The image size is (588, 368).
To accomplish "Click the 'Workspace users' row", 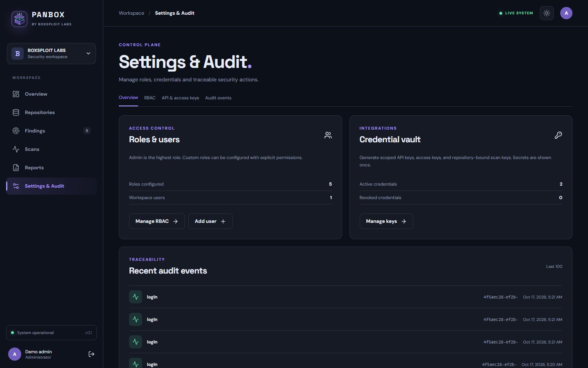I will pos(230,197).
